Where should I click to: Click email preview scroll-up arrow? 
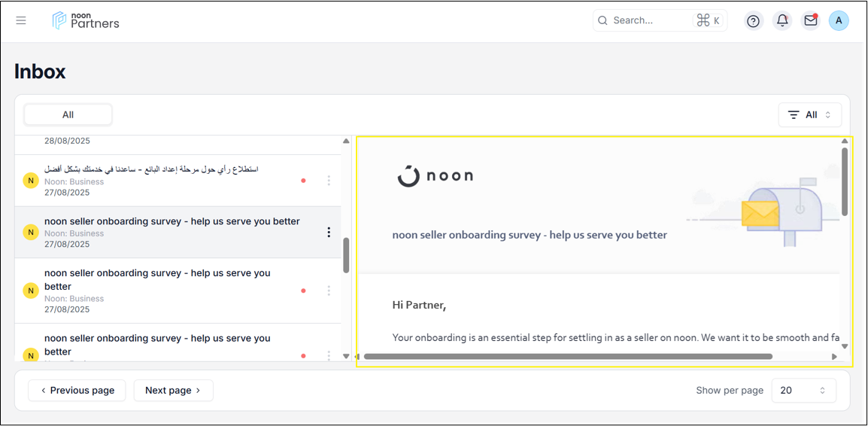pyautogui.click(x=845, y=141)
